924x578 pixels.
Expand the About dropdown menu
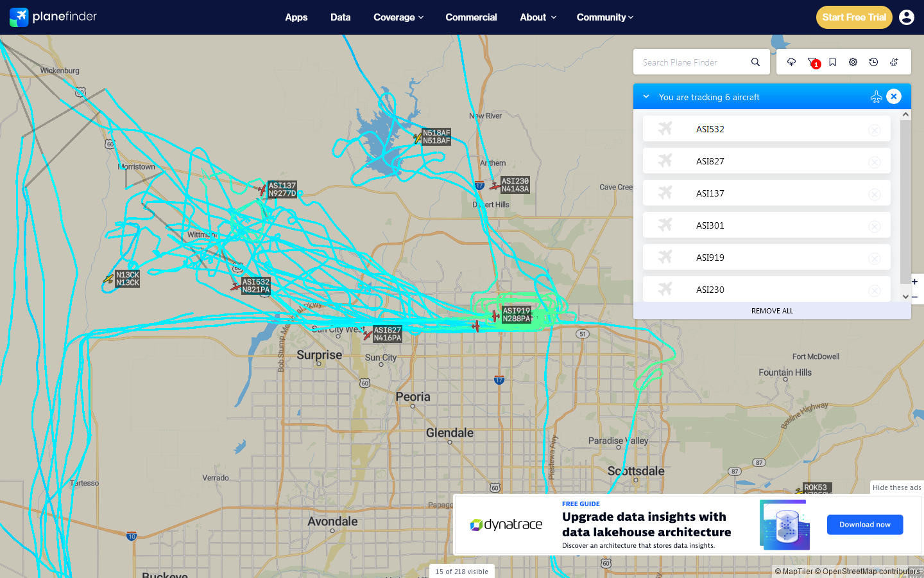point(538,17)
